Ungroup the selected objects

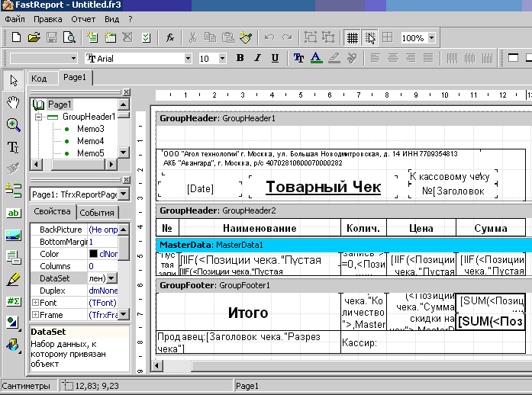328,37
